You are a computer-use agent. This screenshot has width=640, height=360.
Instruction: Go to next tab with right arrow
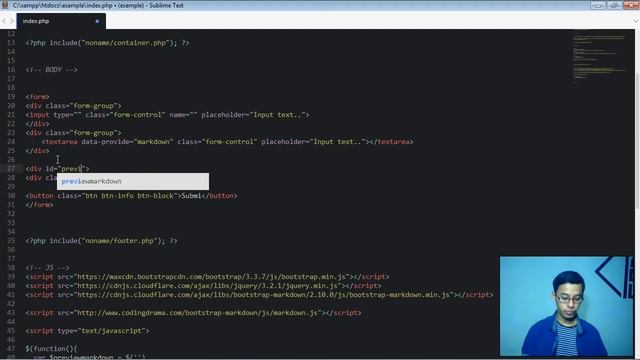11,21
